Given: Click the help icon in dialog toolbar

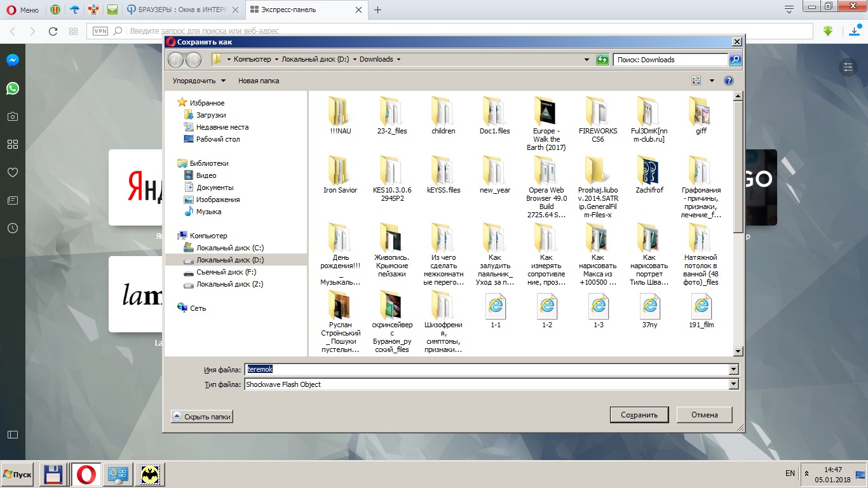Looking at the screenshot, I should tap(728, 81).
